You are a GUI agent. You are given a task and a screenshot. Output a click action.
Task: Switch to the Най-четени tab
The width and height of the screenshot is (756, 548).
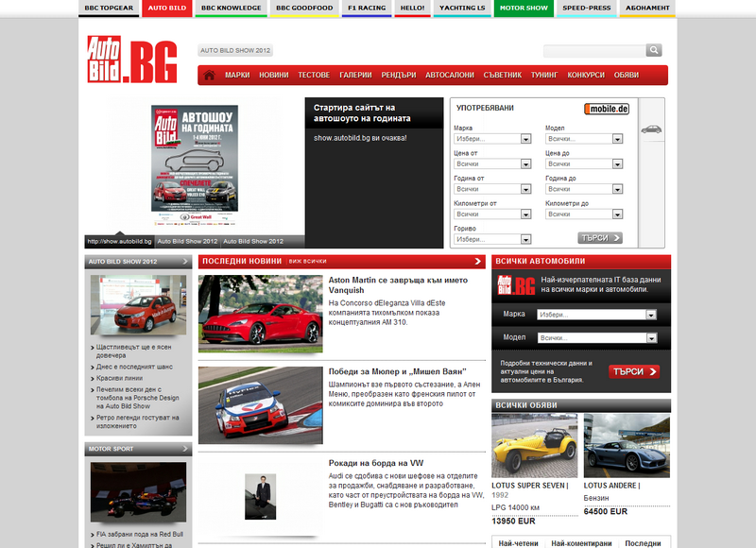point(518,543)
